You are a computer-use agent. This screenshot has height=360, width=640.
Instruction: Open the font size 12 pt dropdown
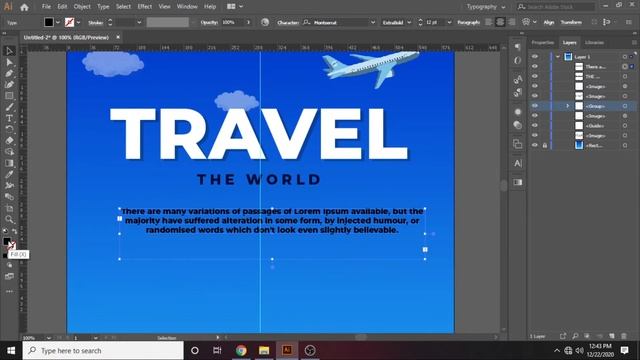[449, 22]
